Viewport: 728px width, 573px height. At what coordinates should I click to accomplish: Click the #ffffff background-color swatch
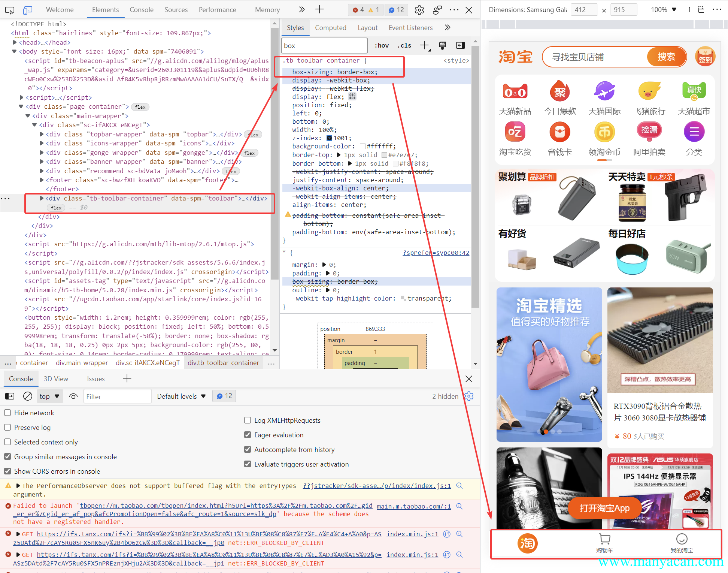point(363,147)
